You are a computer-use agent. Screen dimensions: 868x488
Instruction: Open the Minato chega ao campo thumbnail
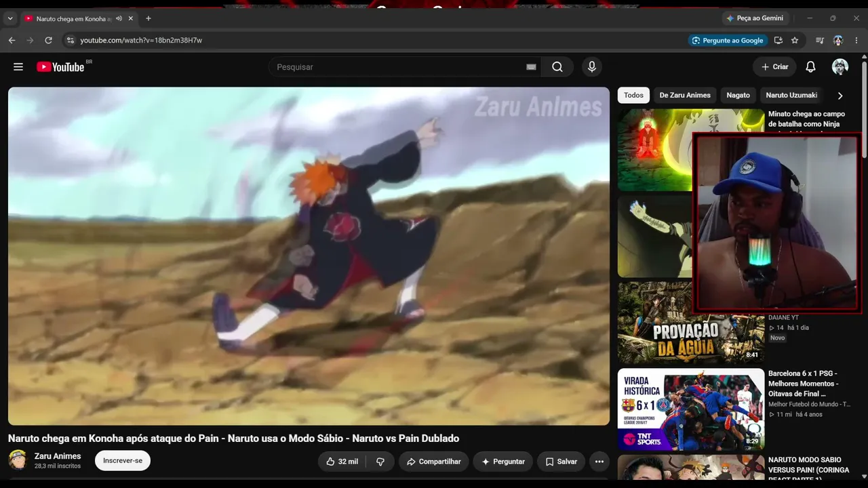655,150
